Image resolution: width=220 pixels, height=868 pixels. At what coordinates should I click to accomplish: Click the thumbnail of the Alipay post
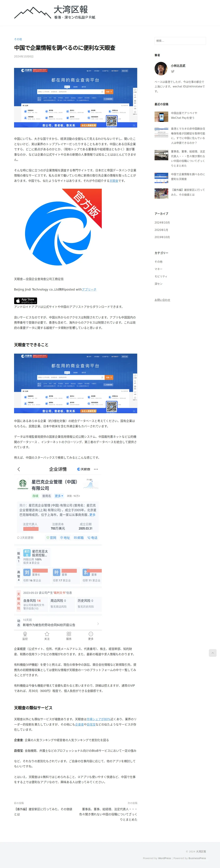(x=161, y=117)
